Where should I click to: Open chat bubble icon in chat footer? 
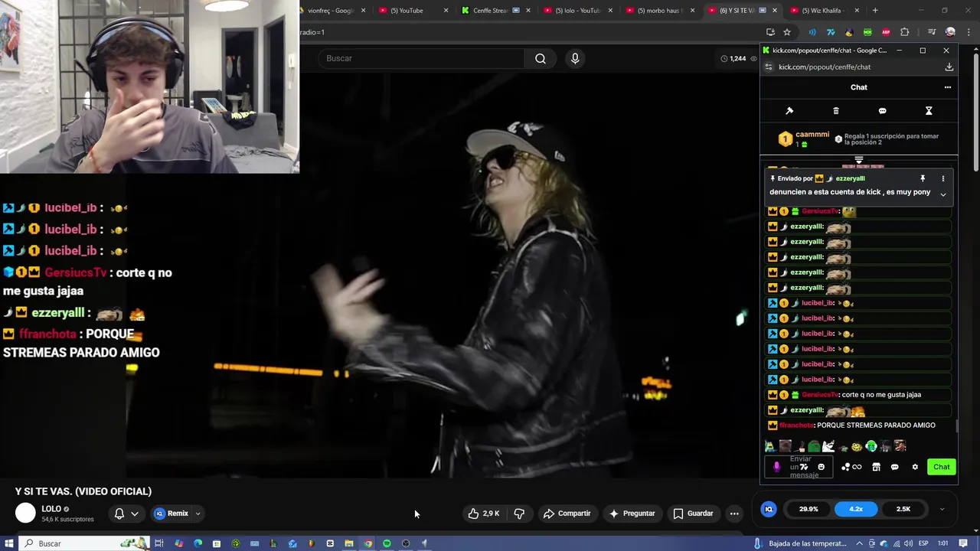tap(894, 467)
